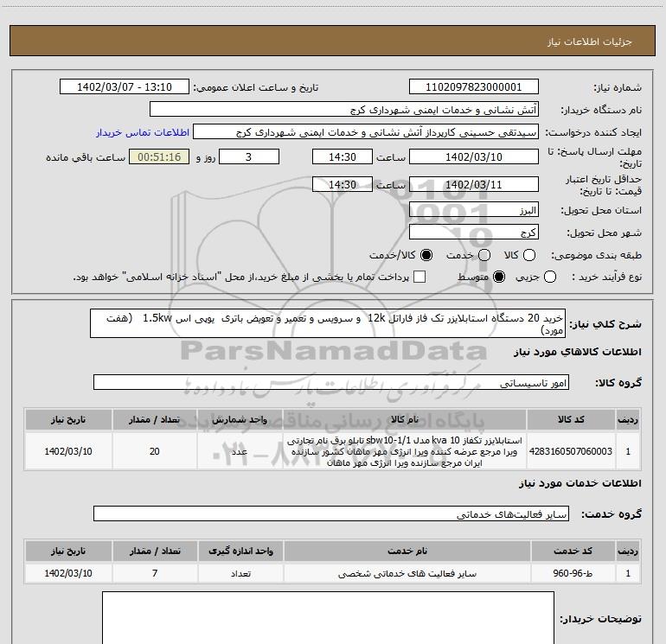Select the کالا/خدمت radio button
666x644 pixels.
[426, 255]
